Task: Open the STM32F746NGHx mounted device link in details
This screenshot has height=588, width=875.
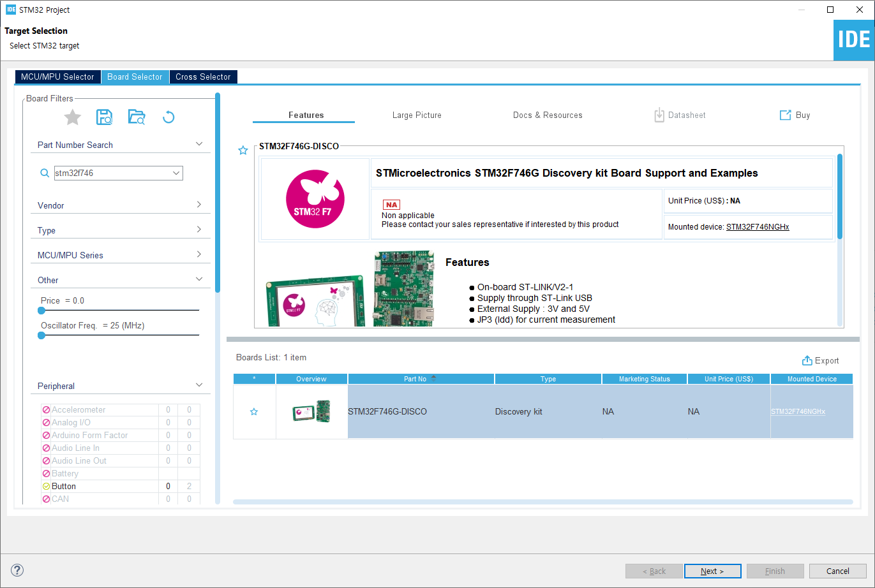Action: (x=758, y=227)
